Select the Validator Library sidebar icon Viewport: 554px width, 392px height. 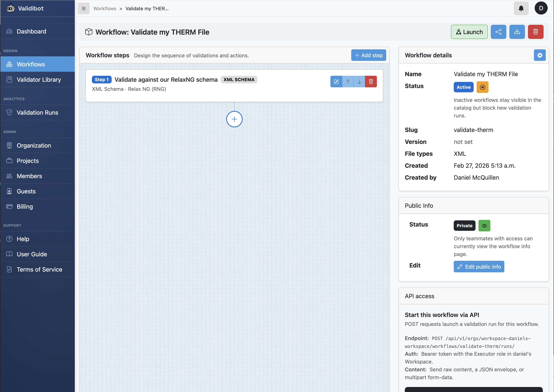click(9, 79)
